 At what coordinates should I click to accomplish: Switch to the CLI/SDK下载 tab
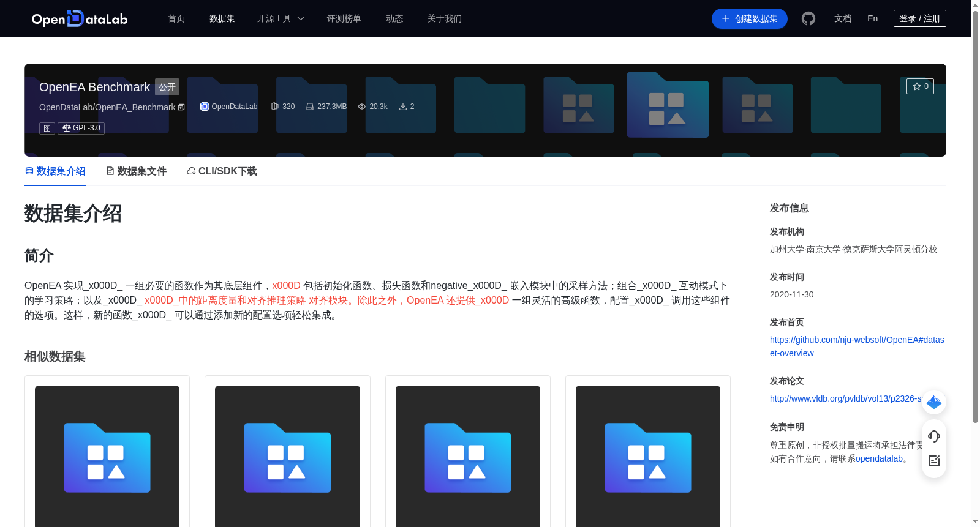(222, 171)
